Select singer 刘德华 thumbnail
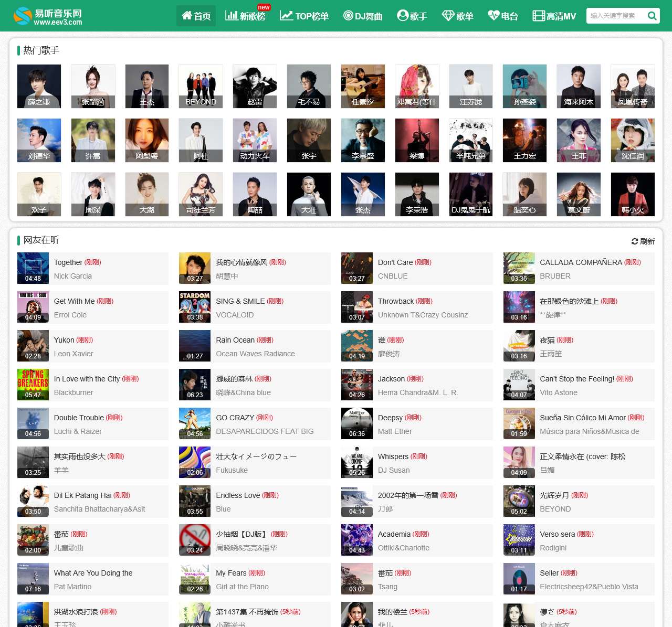 click(39, 140)
